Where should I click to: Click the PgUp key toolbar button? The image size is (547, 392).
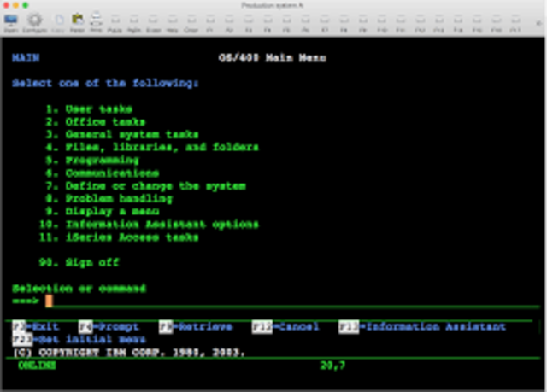tap(115, 23)
